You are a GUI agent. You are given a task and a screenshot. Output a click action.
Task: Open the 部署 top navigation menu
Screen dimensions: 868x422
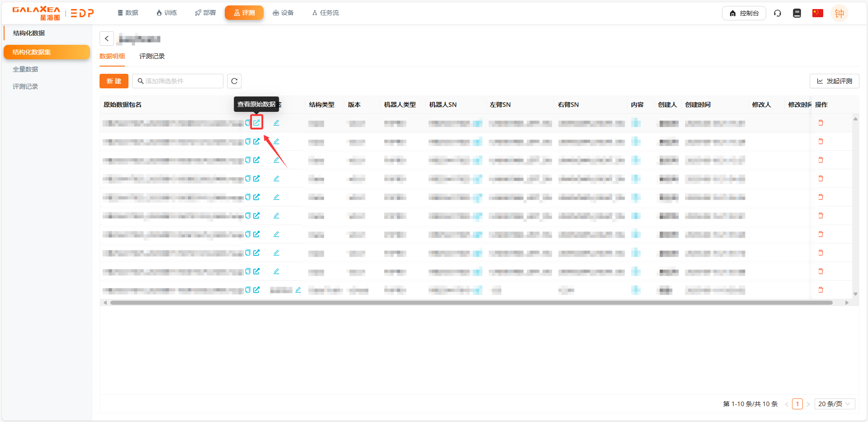coord(205,13)
